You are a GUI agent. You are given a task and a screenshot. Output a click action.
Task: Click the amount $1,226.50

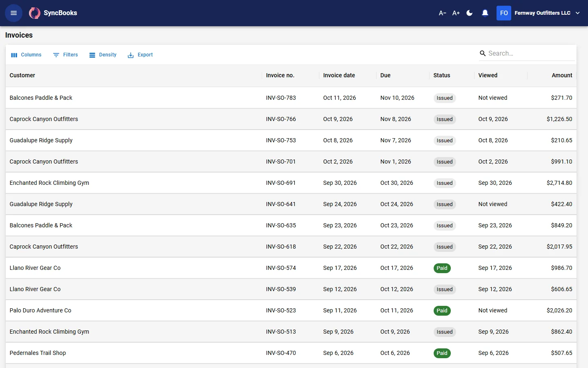pos(559,119)
